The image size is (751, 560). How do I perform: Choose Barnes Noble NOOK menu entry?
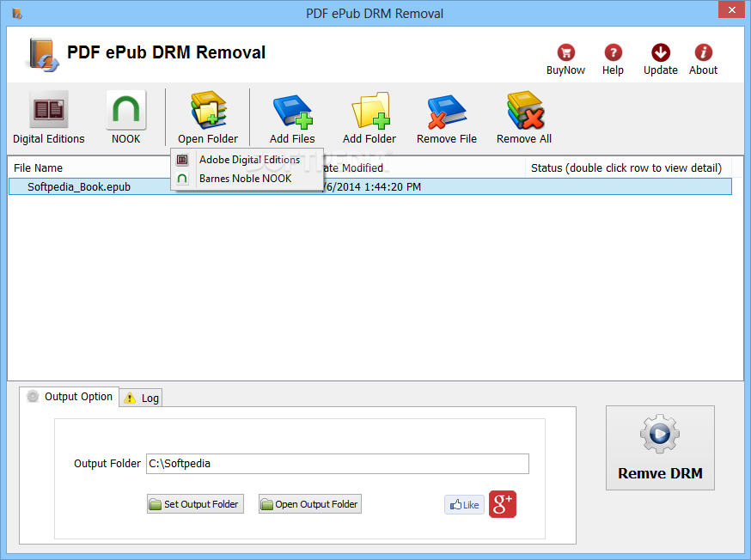247,179
